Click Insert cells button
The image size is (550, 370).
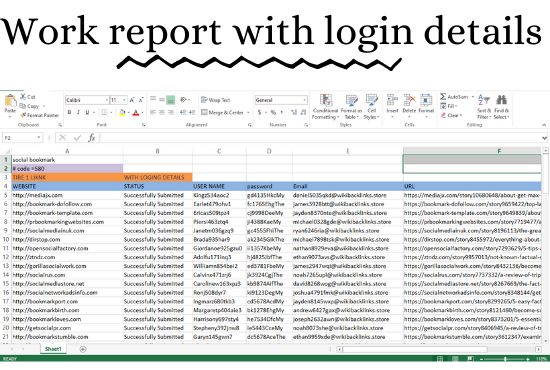(392, 105)
